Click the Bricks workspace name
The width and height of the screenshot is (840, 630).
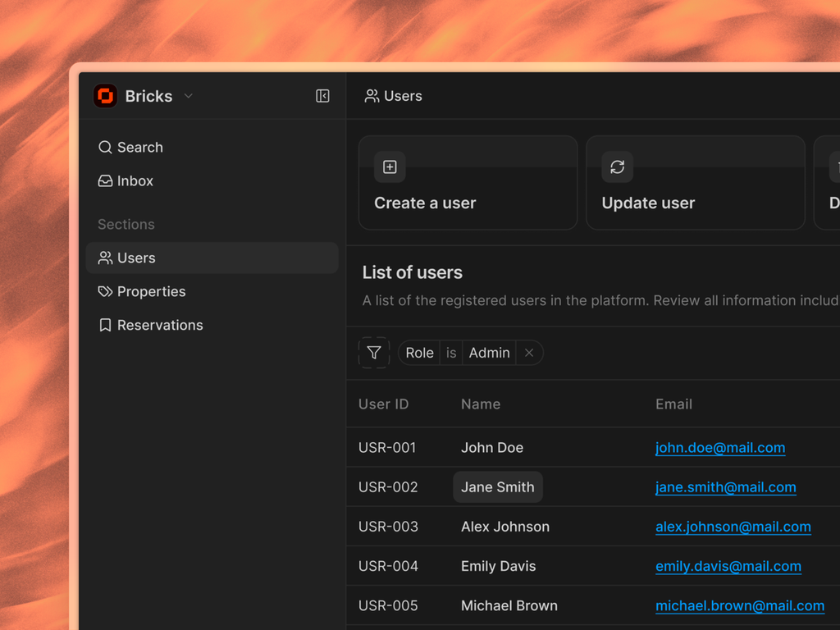point(149,97)
